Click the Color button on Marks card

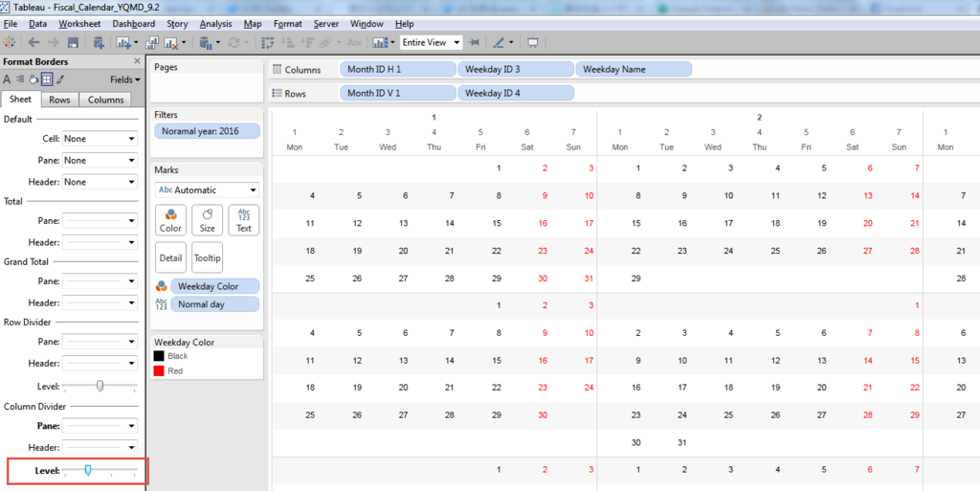pyautogui.click(x=170, y=220)
